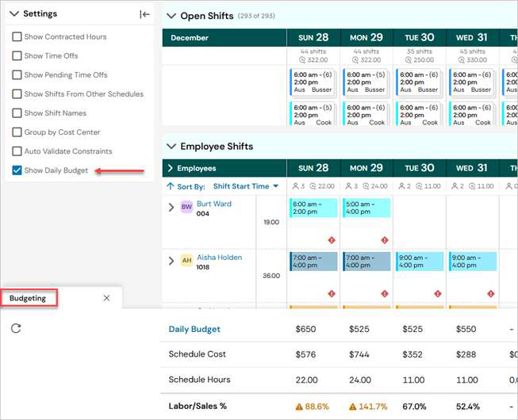This screenshot has height=420, width=518.
Task: Enable Show Pending Time Offs checkbox
Action: coord(17,74)
